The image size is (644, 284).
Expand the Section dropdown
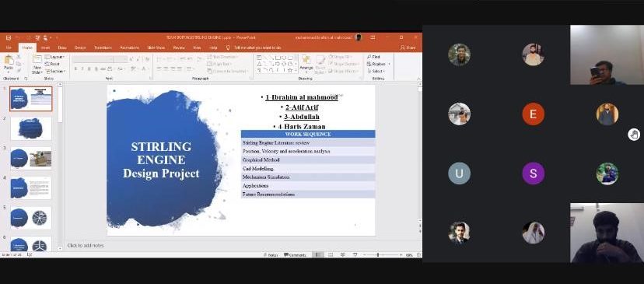coord(55,71)
